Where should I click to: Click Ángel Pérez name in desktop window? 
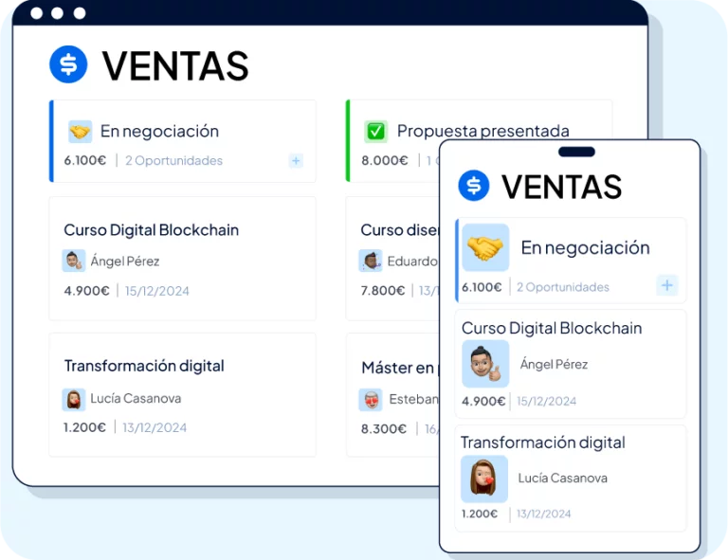[125, 262]
